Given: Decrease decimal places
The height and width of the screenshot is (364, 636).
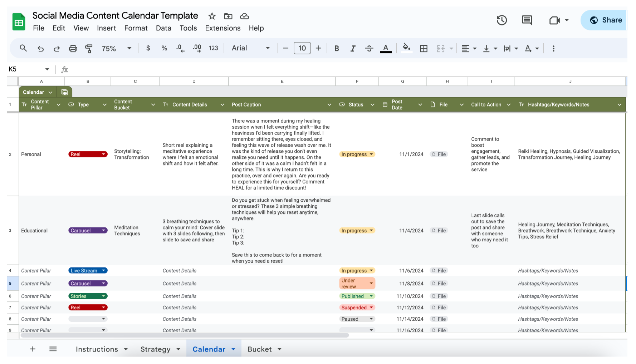Looking at the screenshot, I should pyautogui.click(x=180, y=48).
